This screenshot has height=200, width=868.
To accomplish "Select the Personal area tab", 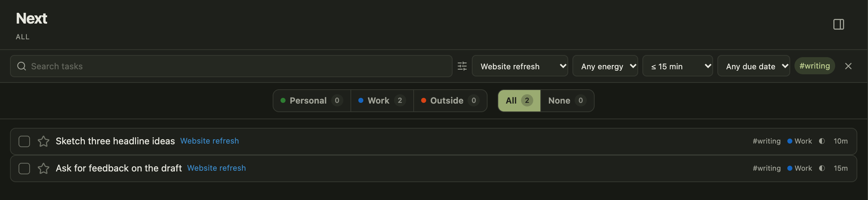I will coord(312,101).
